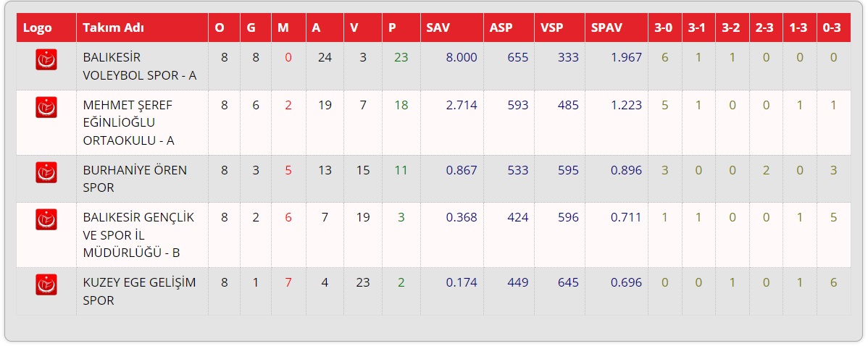
Task: Click the '0-3' results column header
Action: tap(832, 28)
